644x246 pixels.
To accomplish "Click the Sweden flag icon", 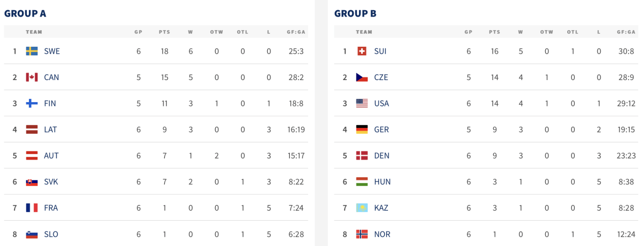I will click(32, 51).
